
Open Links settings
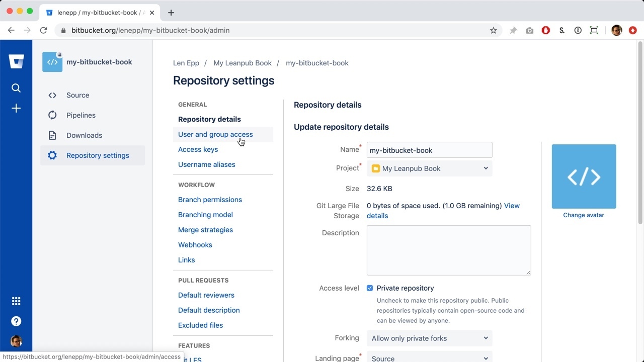click(186, 260)
